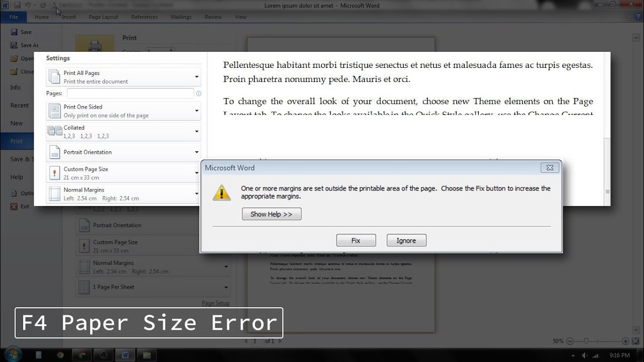Screen dimensions: 644x362
Task: Open the Mailings tab
Action: (181, 17)
